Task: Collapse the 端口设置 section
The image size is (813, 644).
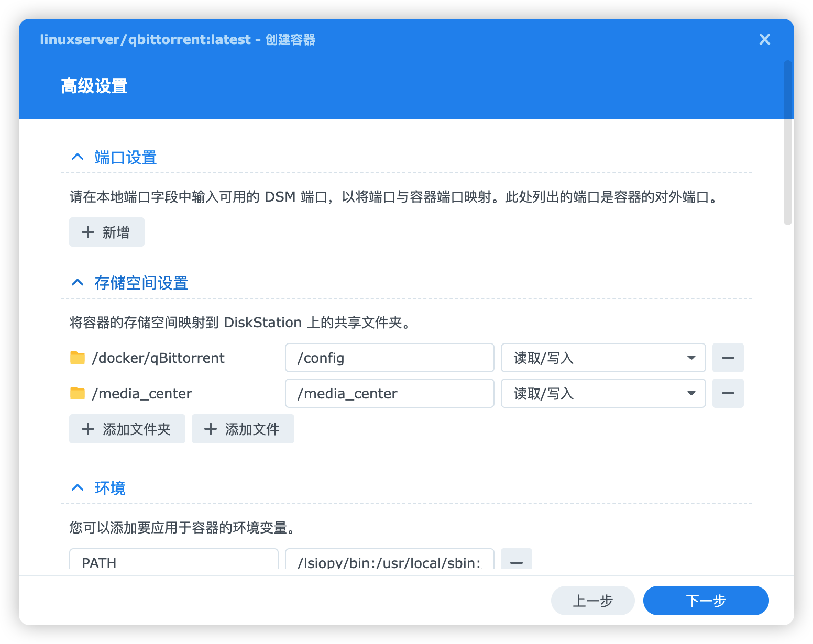Action: pos(78,157)
